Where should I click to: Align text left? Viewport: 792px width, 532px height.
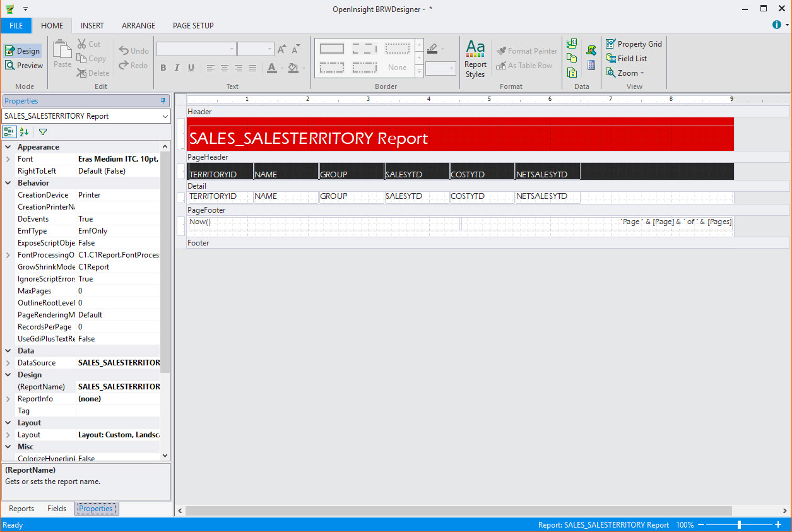211,68
